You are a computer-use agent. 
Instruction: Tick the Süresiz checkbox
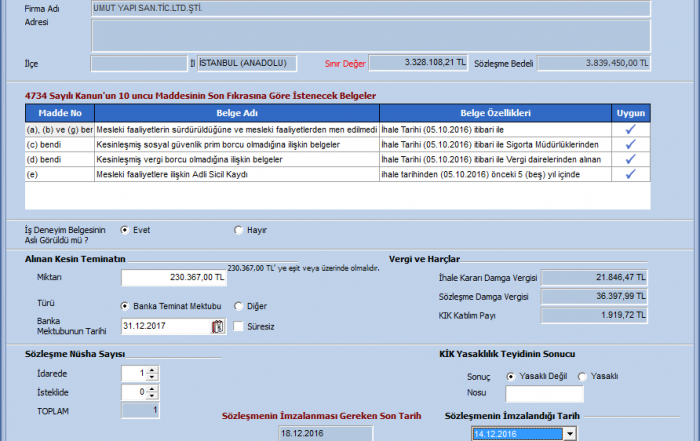238,326
